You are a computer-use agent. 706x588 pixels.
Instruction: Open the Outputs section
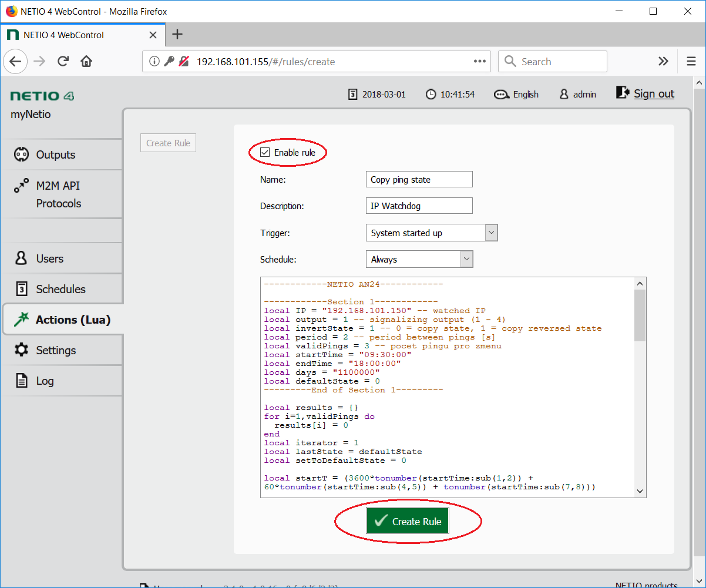click(x=61, y=154)
